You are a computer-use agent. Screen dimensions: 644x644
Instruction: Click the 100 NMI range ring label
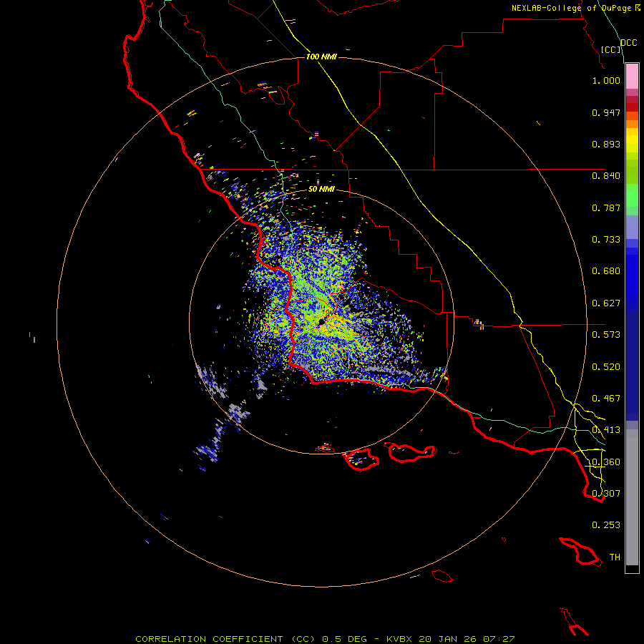tap(321, 57)
